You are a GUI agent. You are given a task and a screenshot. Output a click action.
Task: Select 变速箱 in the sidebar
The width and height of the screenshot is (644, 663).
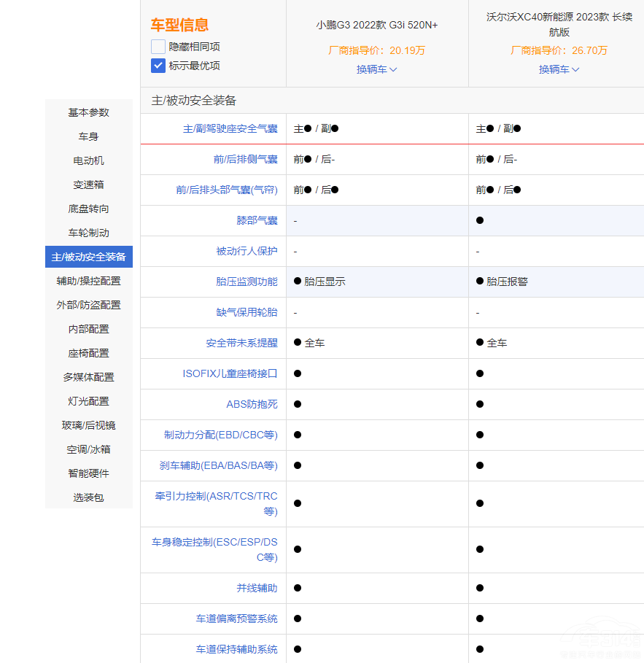pos(89,185)
